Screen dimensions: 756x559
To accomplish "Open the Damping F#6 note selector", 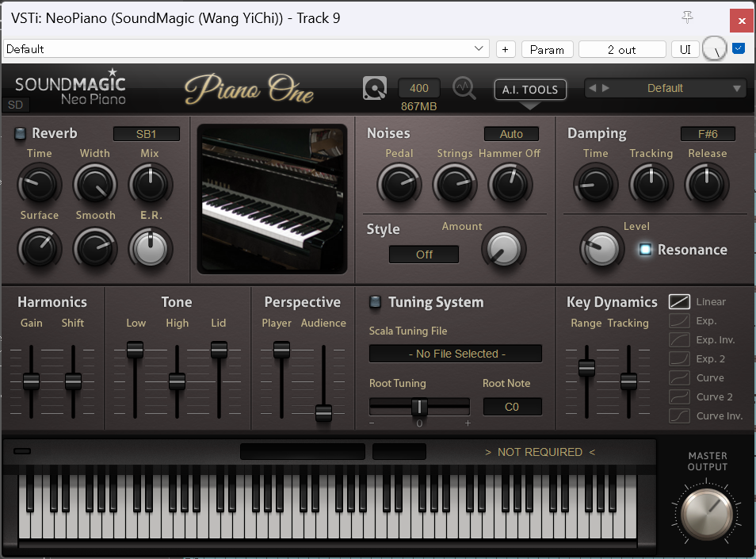I will pos(708,133).
